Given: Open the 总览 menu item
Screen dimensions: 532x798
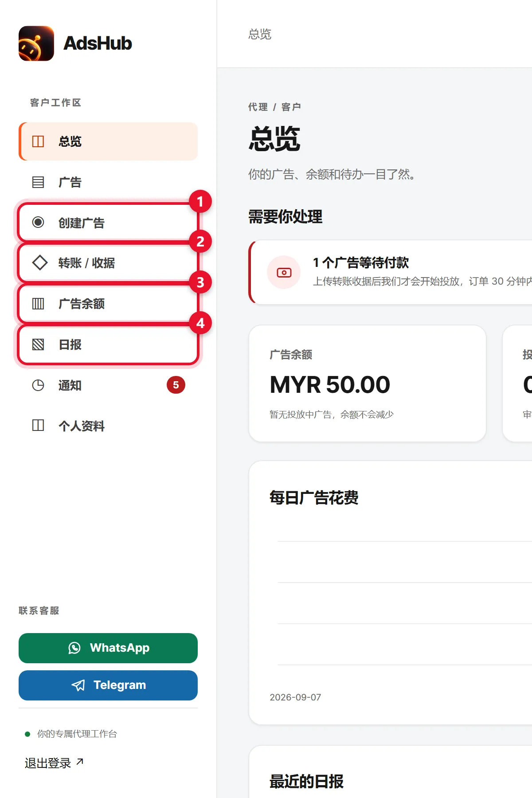Looking at the screenshot, I should (108, 141).
